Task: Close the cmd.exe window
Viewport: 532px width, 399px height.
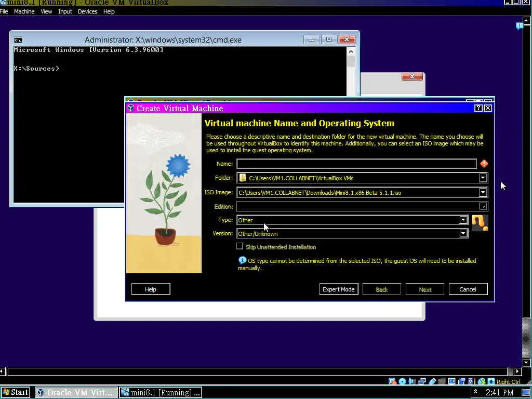Action: tap(347, 39)
